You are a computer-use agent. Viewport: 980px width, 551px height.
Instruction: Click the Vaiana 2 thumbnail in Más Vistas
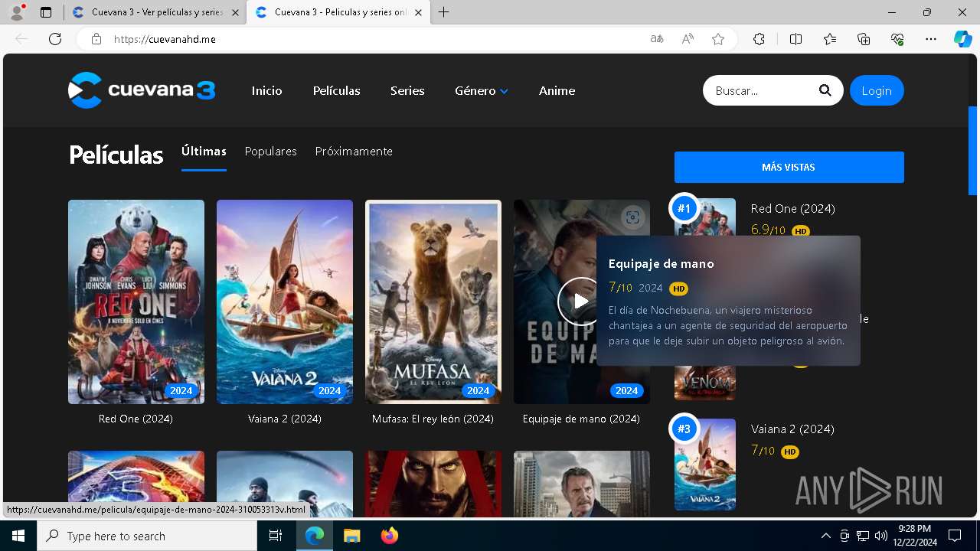coord(705,465)
